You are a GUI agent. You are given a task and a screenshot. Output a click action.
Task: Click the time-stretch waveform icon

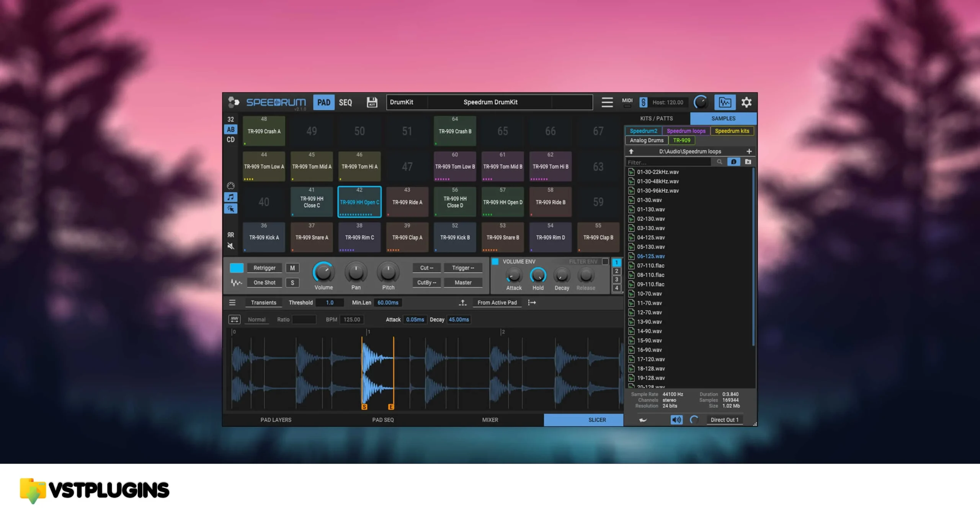coord(234,319)
